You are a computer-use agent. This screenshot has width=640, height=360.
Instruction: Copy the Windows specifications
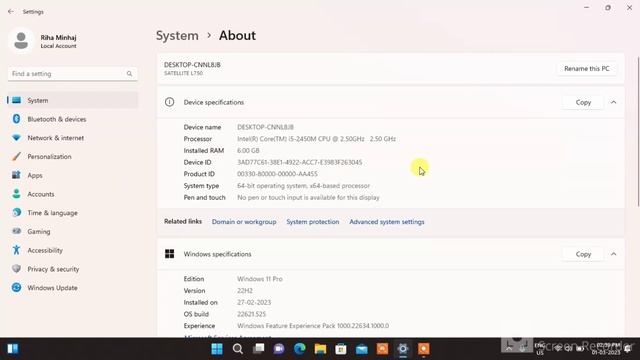[583, 254]
